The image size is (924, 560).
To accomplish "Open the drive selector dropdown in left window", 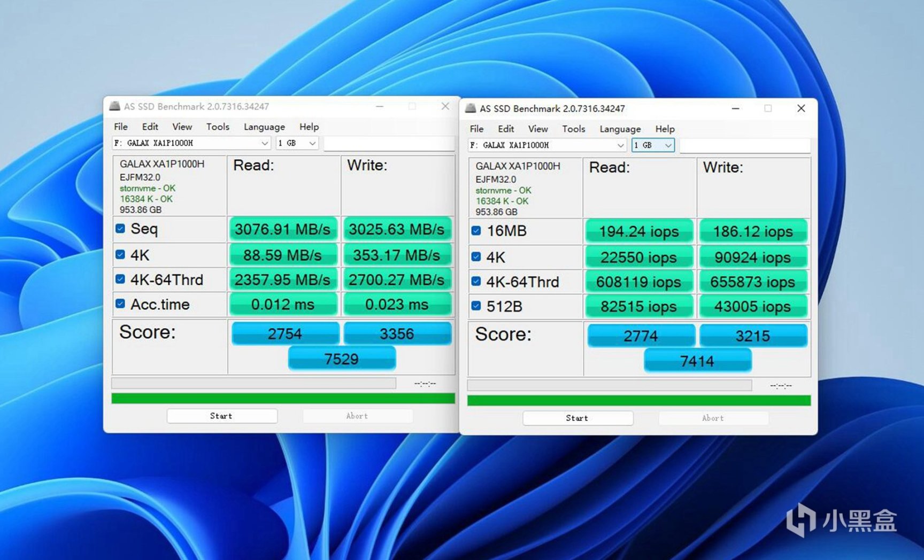I will 191,143.
